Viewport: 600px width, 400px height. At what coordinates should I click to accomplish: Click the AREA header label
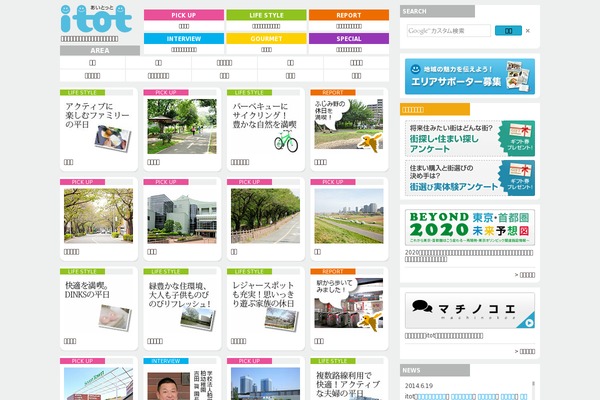point(100,51)
